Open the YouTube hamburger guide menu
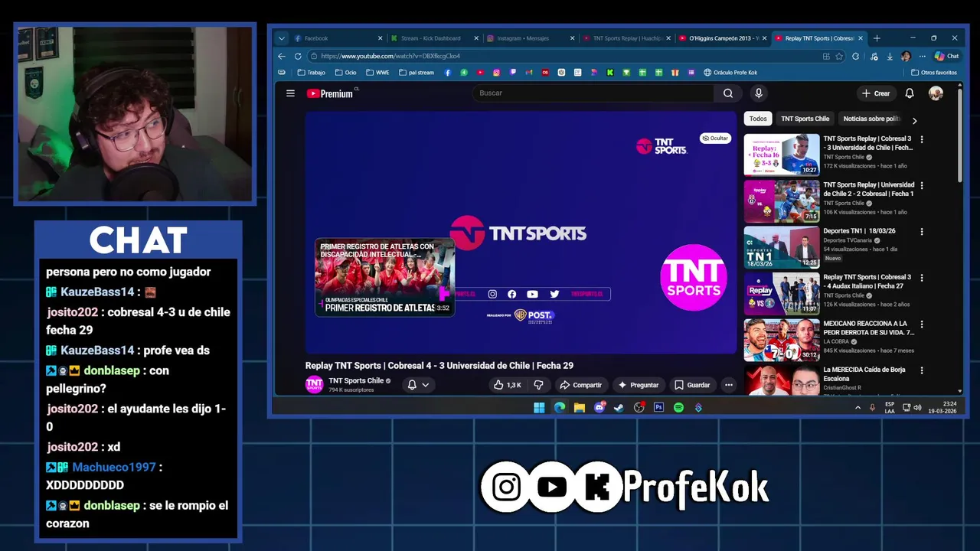 click(290, 93)
